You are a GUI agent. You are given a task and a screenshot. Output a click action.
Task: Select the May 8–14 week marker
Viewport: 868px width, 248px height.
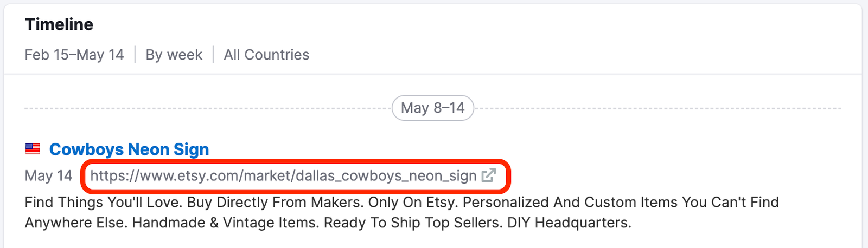coord(432,108)
